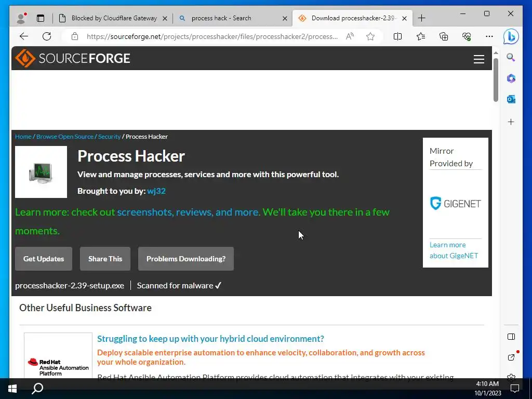Click the page vertical scrollbar thumb
The height and width of the screenshot is (399, 532).
(496, 80)
